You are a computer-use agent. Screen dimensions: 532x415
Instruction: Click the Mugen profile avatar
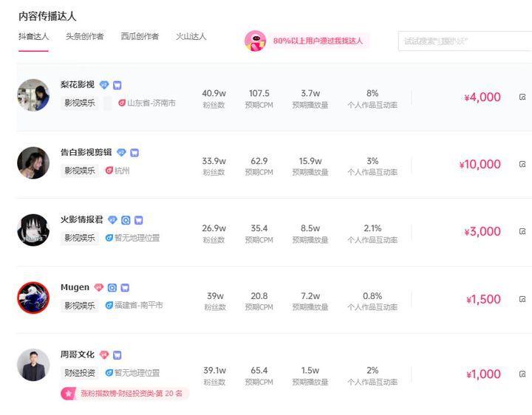tap(33, 298)
